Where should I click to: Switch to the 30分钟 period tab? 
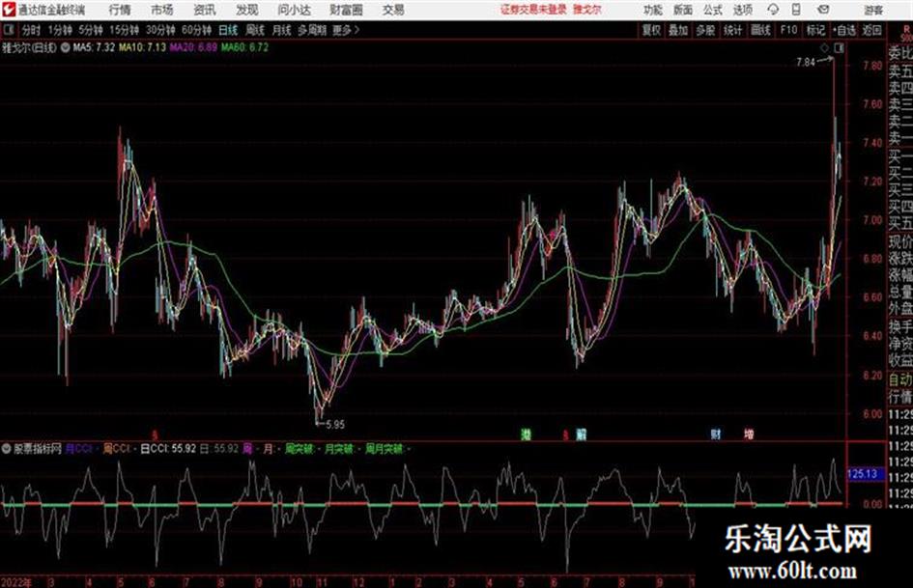click(160, 30)
